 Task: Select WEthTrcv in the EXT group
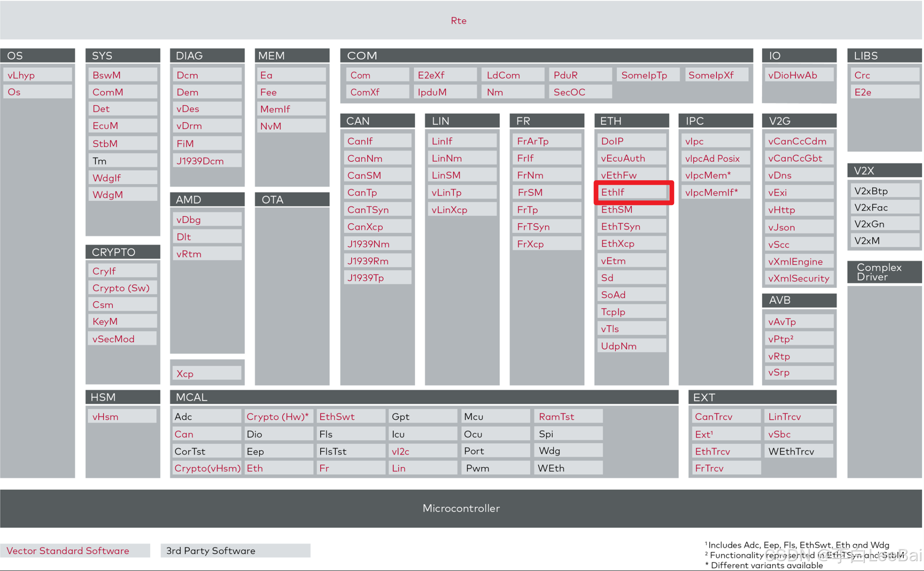pos(798,452)
